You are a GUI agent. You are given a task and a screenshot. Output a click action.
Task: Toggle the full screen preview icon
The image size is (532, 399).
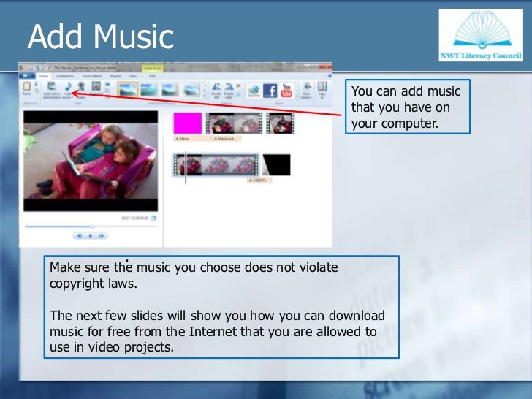pos(153,218)
